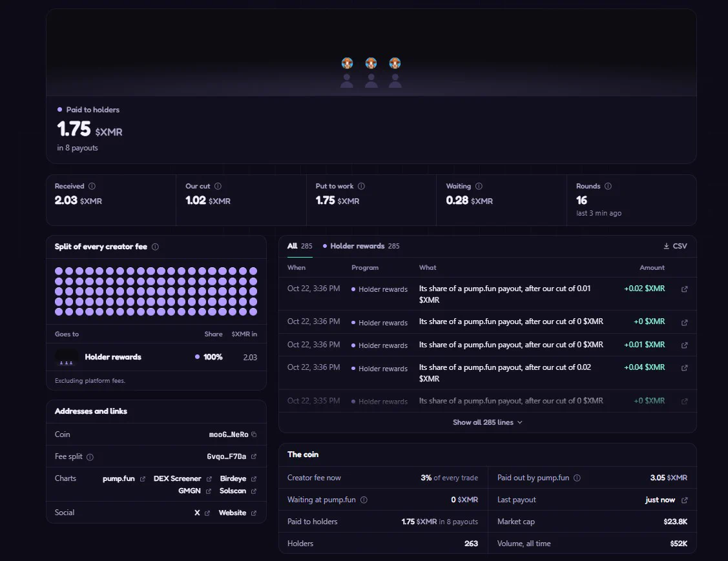Viewport: 728px width, 561px height.
Task: Open external link icon for Fee split address
Action: pos(253,456)
